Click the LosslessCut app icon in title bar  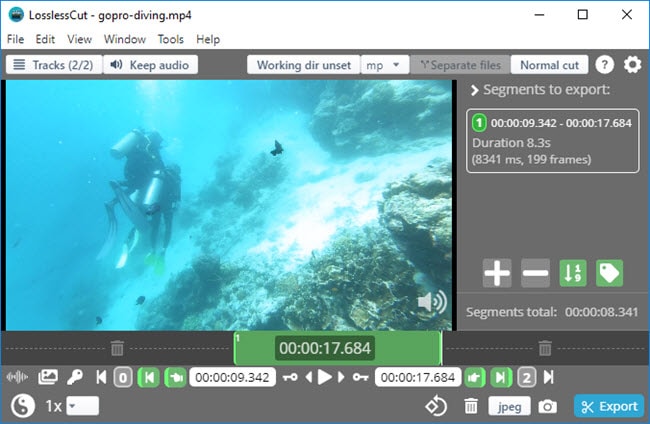click(16, 15)
